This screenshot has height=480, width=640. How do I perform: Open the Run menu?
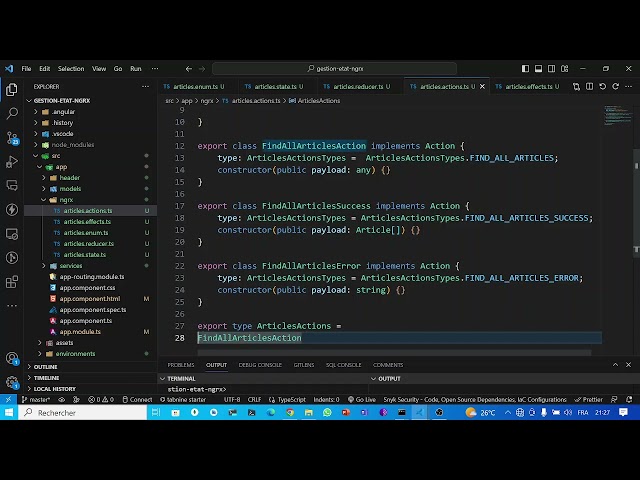136,69
